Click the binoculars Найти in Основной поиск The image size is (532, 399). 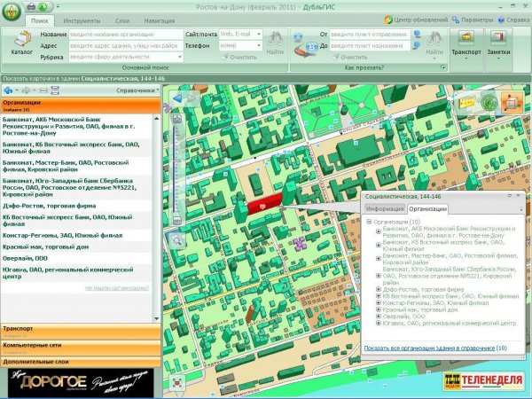coord(275,43)
